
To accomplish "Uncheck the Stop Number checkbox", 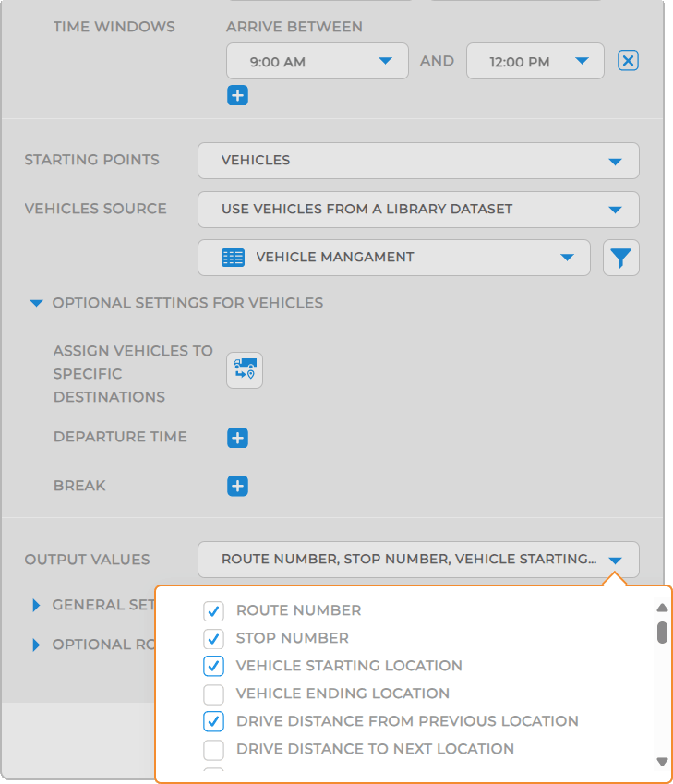I will (213, 638).
